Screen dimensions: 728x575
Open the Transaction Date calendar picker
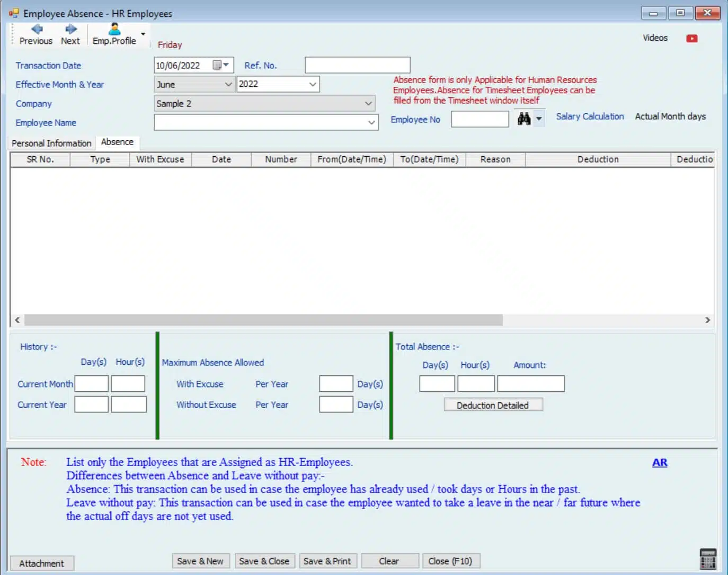coord(220,65)
